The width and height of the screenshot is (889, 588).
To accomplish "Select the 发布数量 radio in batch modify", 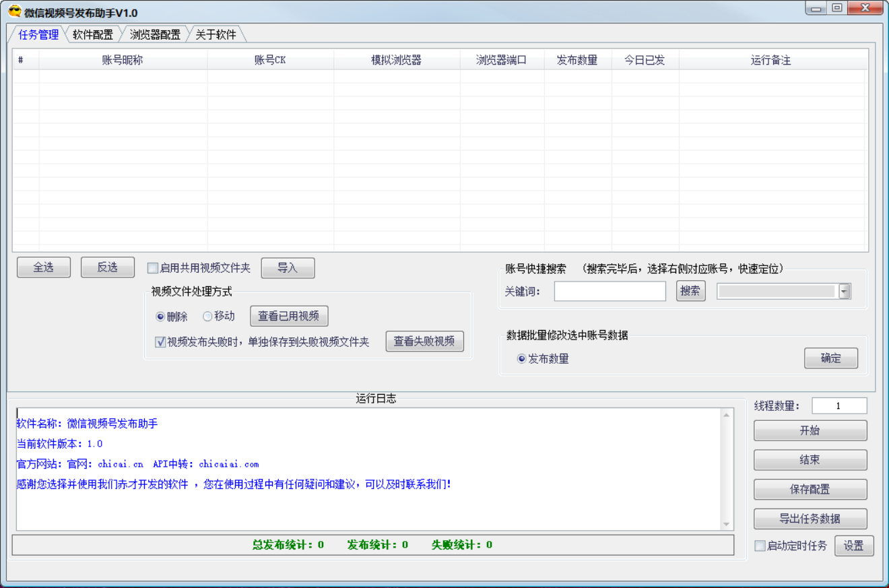I will [521, 359].
